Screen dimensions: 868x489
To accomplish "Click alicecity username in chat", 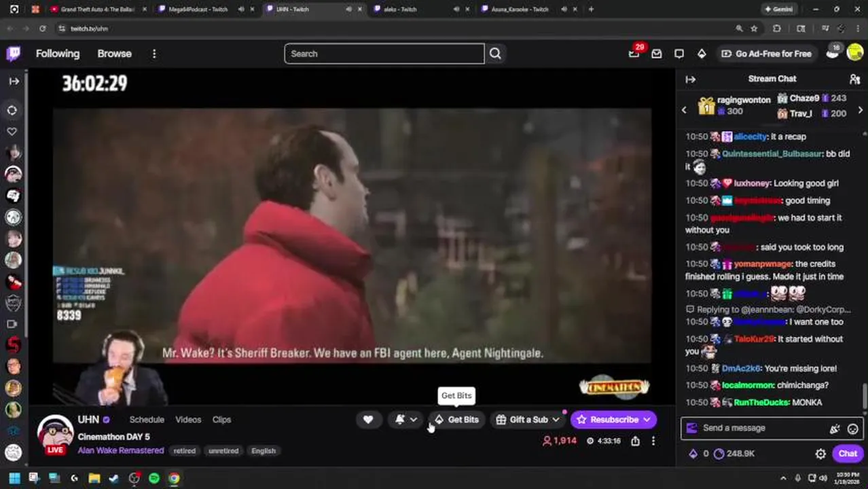I will 750,137.
